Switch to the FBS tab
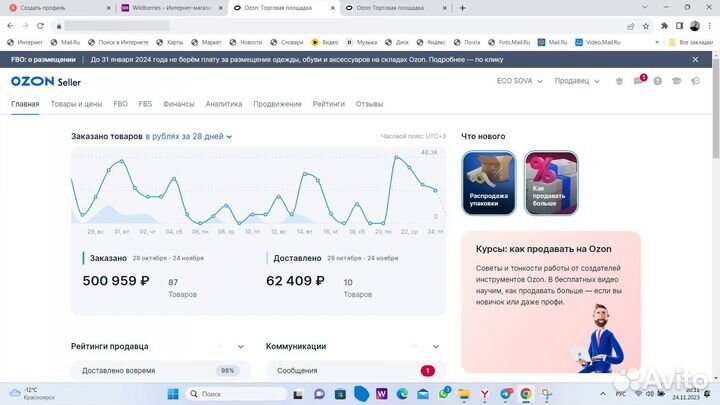The height and width of the screenshot is (405, 720). click(145, 104)
